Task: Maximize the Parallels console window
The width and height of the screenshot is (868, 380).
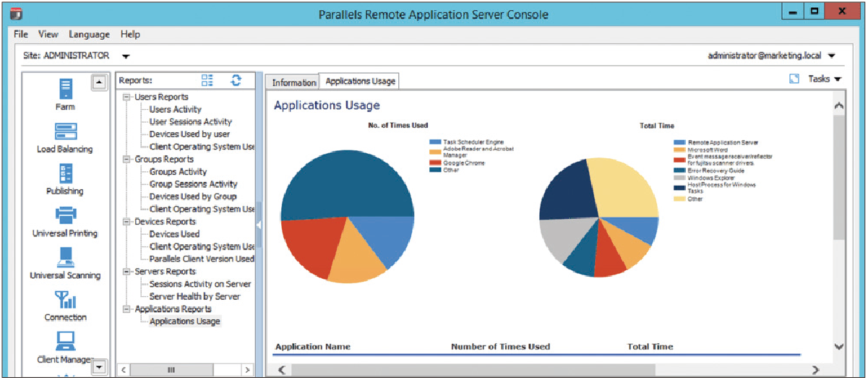Action: [815, 12]
